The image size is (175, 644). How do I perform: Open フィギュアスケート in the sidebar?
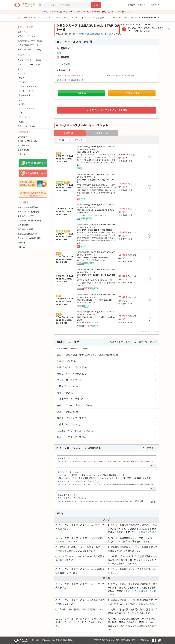click(27, 86)
